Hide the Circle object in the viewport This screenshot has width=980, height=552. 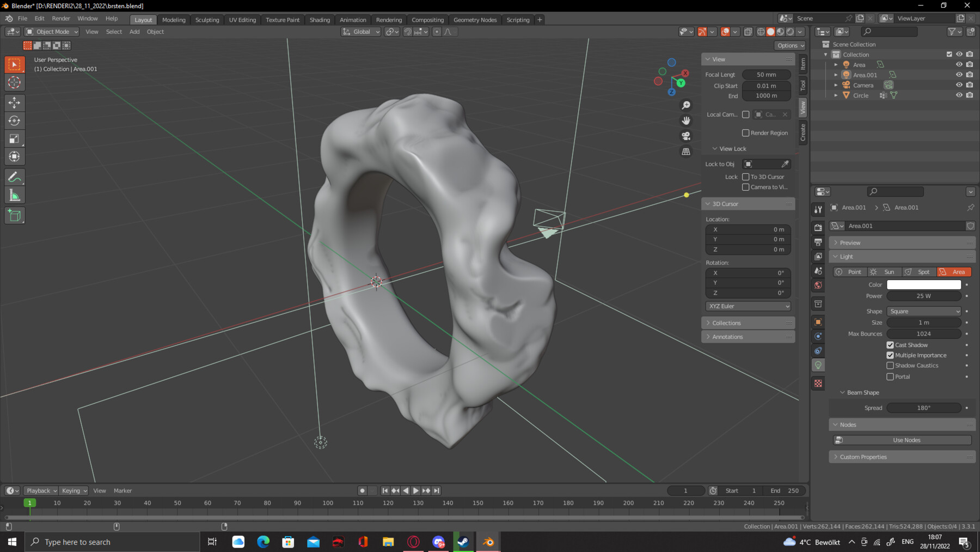pyautogui.click(x=959, y=95)
